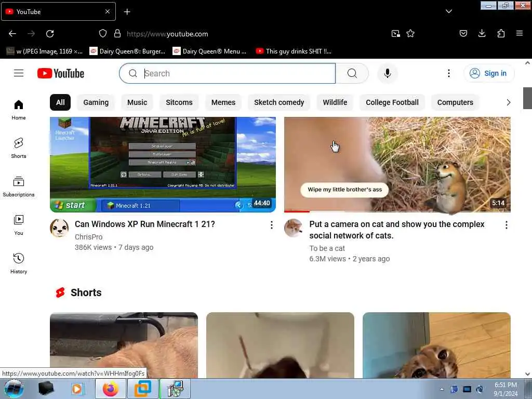Select the Memes category chip
The image size is (532, 399).
click(x=223, y=102)
